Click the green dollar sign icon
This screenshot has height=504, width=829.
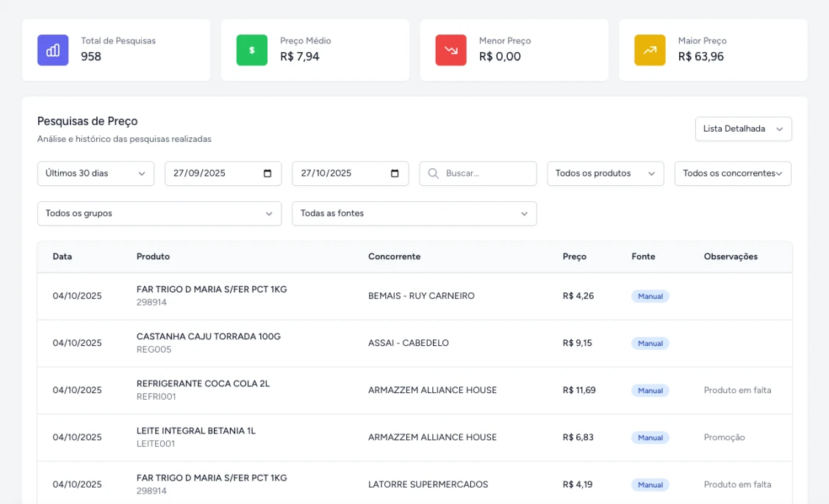point(252,50)
